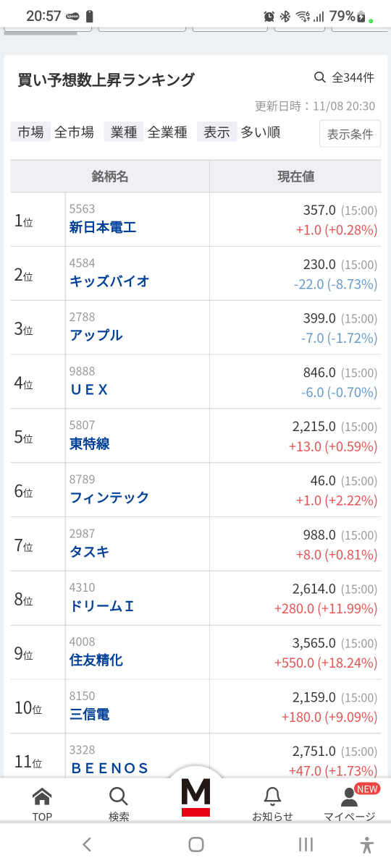Open the TOP home icon
The image size is (391, 868).
click(x=42, y=796)
